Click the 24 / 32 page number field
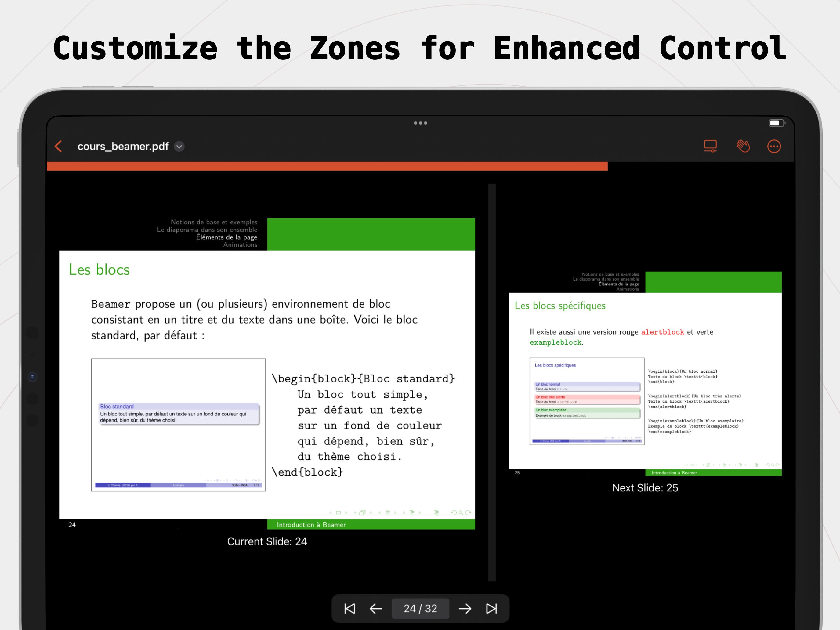The image size is (840, 630). (x=420, y=609)
